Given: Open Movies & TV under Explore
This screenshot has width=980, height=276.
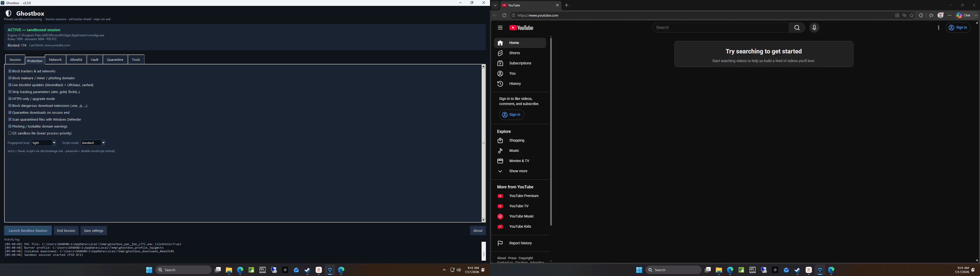Looking at the screenshot, I should 520,161.
